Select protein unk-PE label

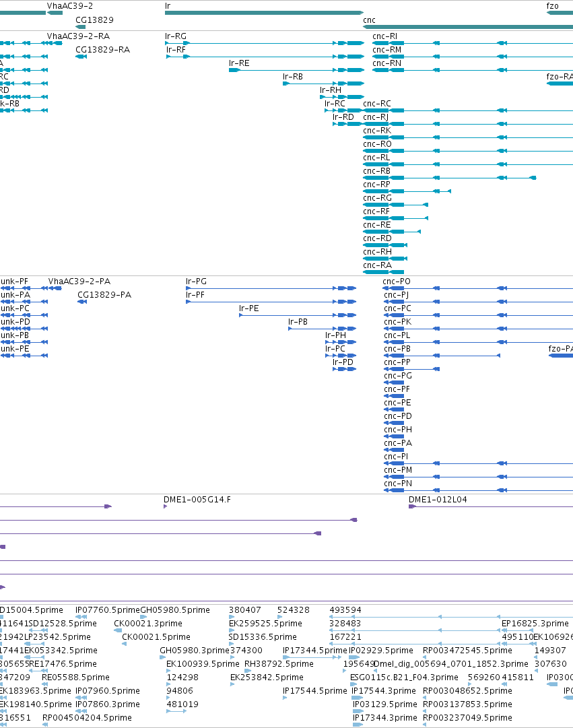click(x=15, y=349)
